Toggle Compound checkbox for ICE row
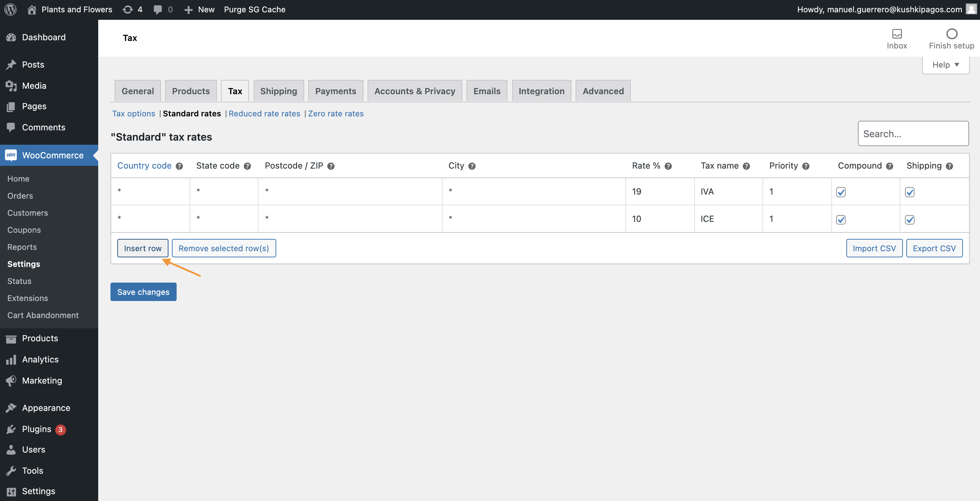Viewport: 980px width, 501px height. [x=841, y=220]
